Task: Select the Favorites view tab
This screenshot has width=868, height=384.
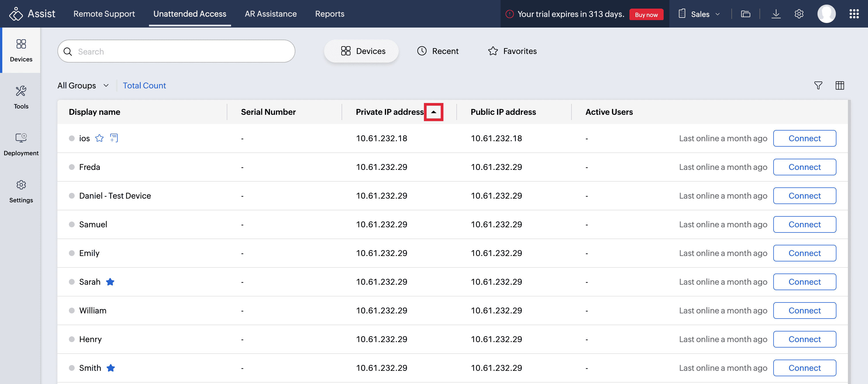Action: coord(512,51)
